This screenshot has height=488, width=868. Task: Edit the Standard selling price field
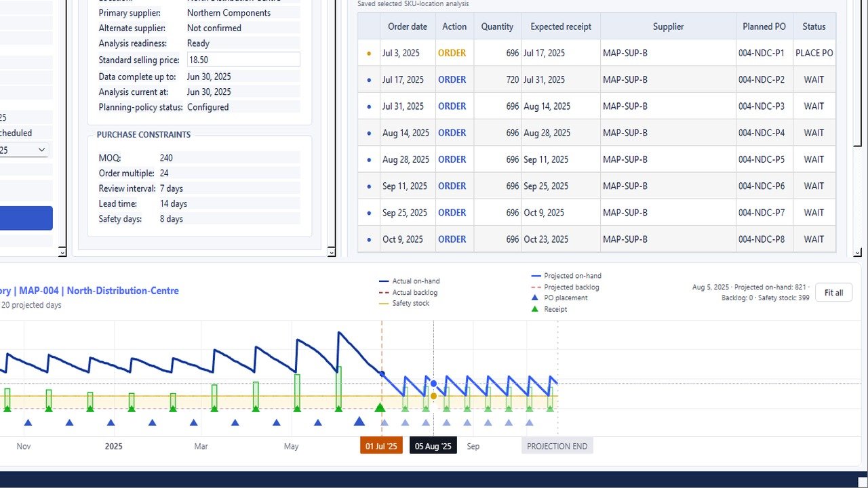(243, 60)
